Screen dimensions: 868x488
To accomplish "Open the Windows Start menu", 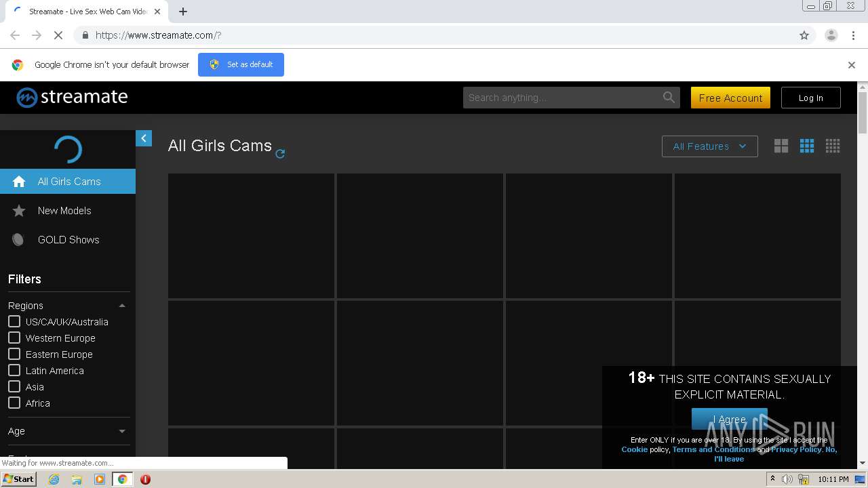I will (x=19, y=479).
